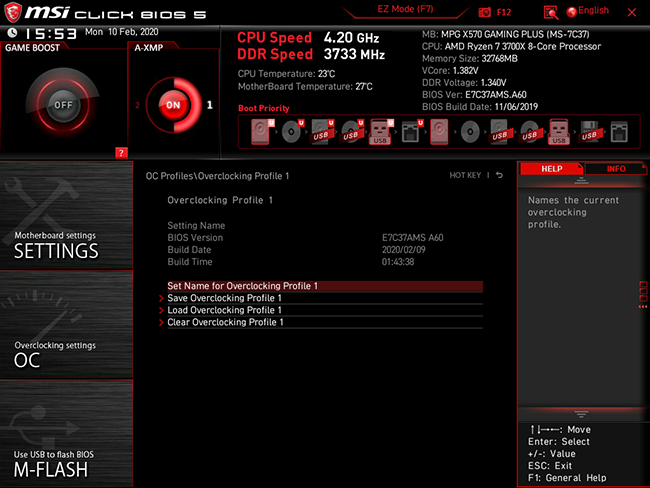Select the legacy USB key boot device

click(558, 132)
